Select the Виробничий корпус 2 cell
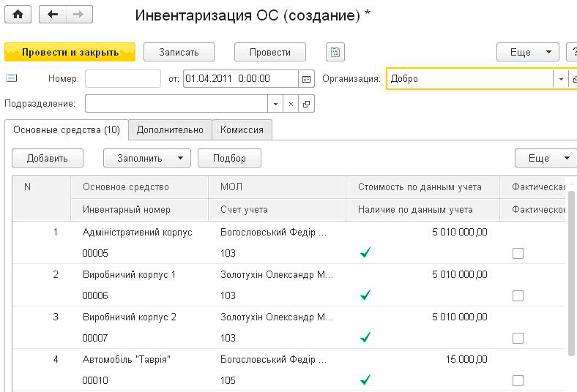The height and width of the screenshot is (392, 577). tap(129, 317)
